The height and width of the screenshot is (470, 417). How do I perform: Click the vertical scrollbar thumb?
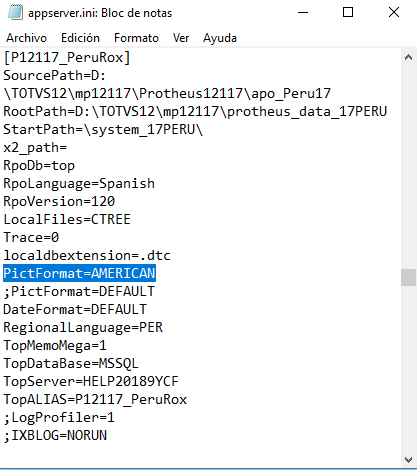tap(408, 277)
